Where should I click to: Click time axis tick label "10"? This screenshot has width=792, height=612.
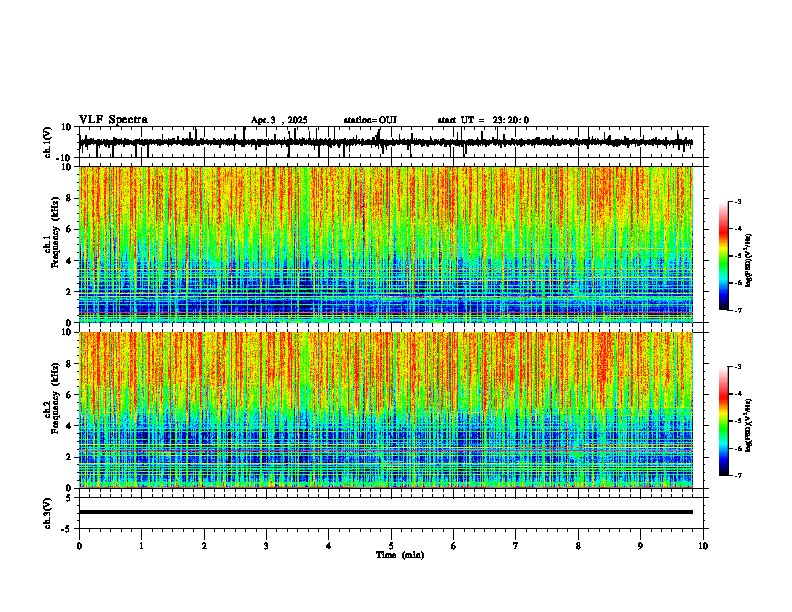(x=703, y=546)
